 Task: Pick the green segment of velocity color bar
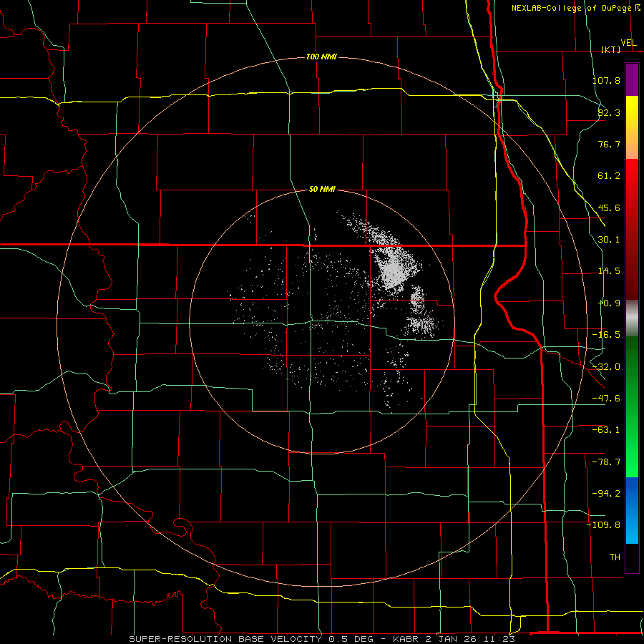click(632, 407)
